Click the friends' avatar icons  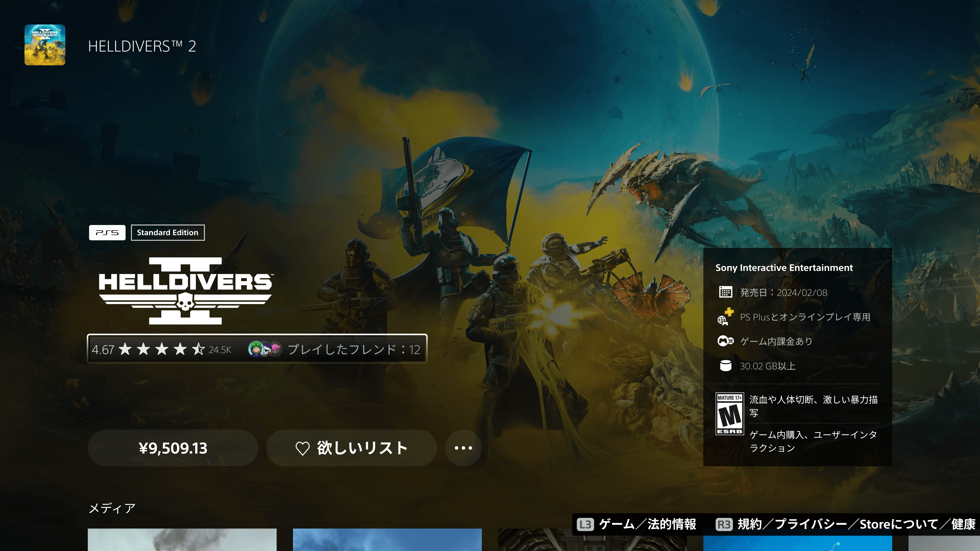coord(265,349)
